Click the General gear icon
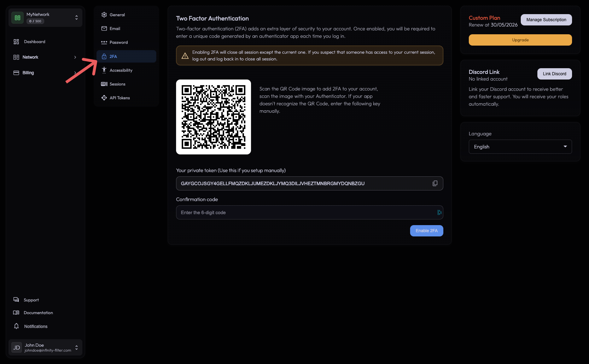589x364 pixels. 104,15
